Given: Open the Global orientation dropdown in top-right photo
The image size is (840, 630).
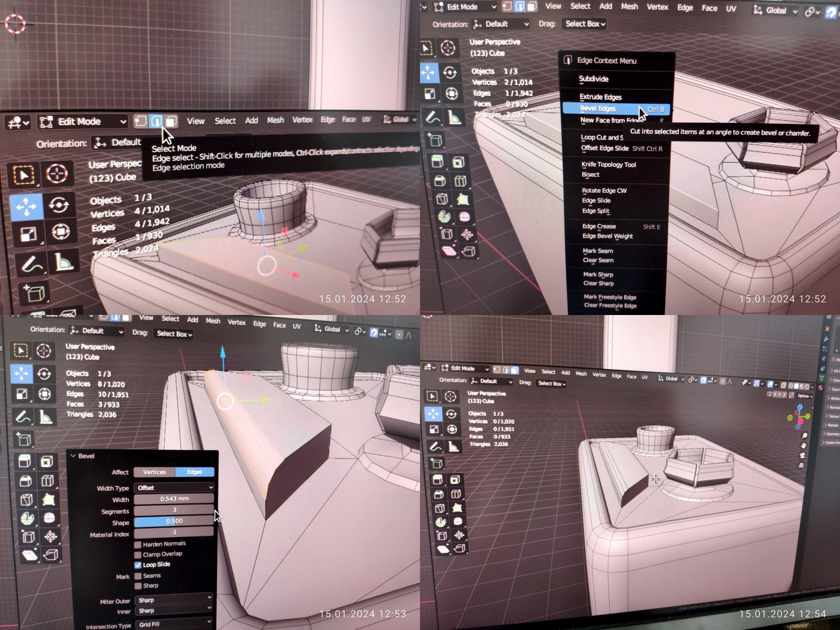Looking at the screenshot, I should 775,10.
